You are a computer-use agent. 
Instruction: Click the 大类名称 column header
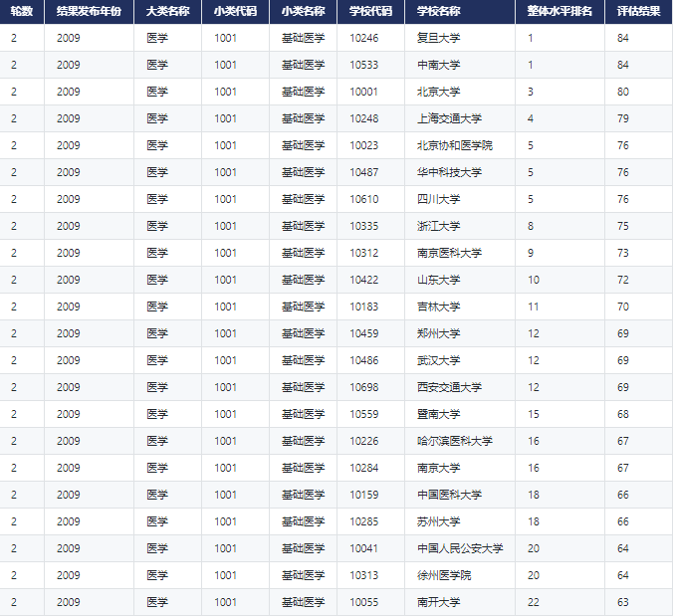pyautogui.click(x=167, y=11)
